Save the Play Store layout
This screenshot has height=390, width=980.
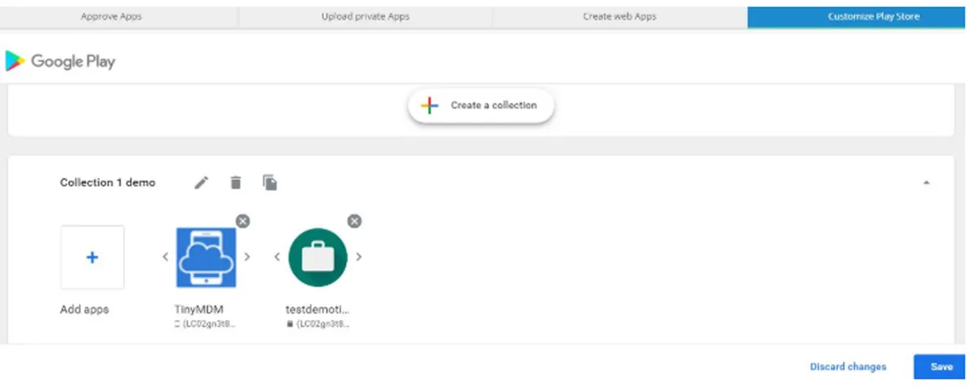click(x=941, y=367)
